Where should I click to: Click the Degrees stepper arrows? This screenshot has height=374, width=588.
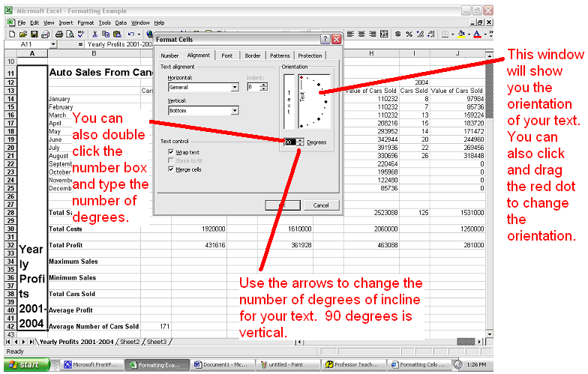point(300,142)
